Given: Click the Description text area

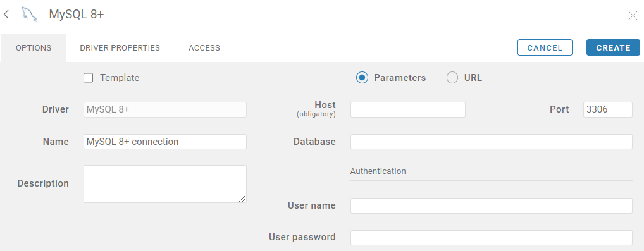Looking at the screenshot, I should point(165,184).
